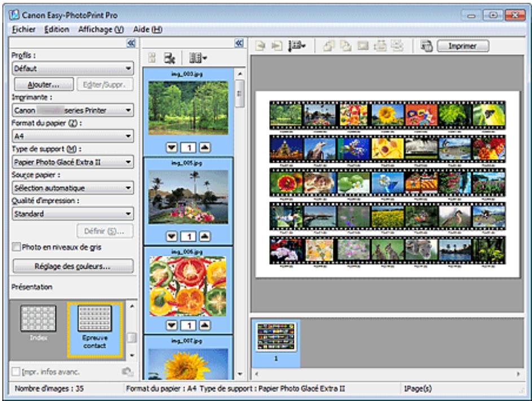Click image list scrollbar up arrow
This screenshot has height=401, width=532.
point(240,73)
